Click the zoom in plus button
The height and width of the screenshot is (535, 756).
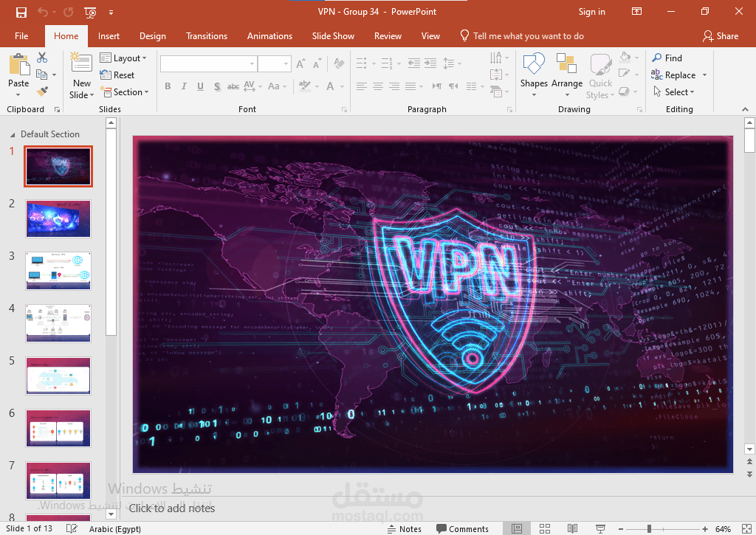tap(705, 529)
